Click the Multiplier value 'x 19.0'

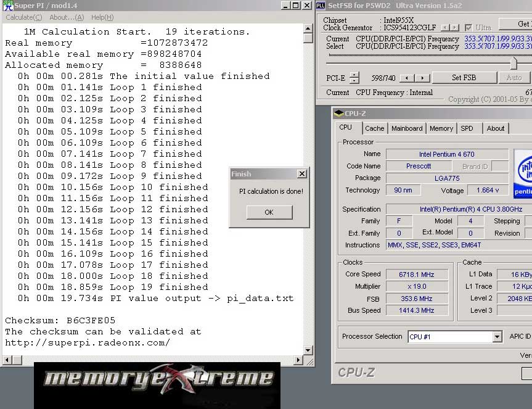point(417,286)
